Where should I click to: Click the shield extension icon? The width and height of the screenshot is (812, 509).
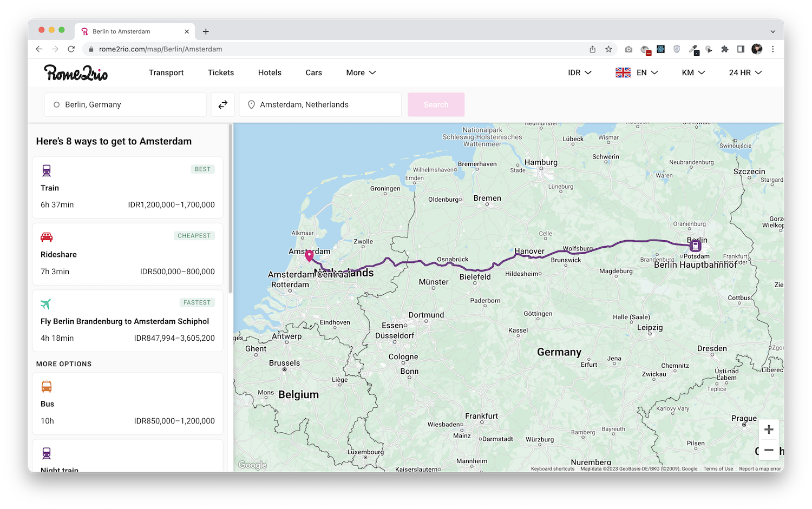tap(677, 49)
